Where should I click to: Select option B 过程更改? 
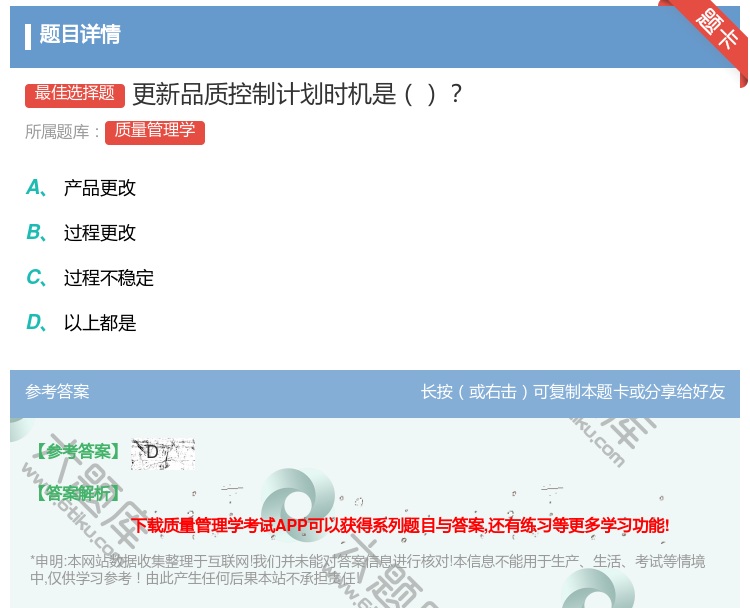coord(81,233)
